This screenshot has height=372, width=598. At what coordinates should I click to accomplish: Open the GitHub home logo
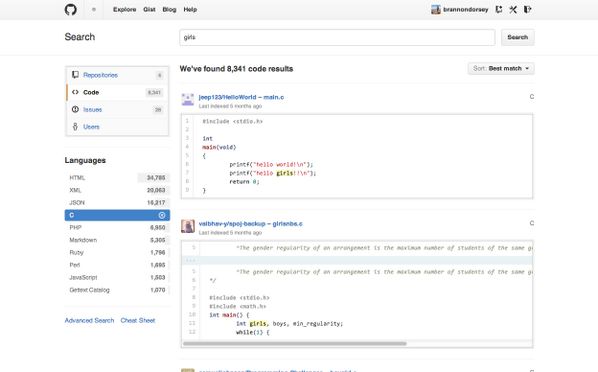[x=71, y=10]
